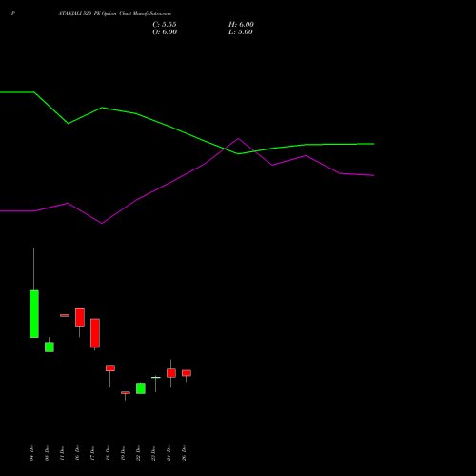Click the '24 Dec' date axis label
The image size is (476, 476).
169,453
